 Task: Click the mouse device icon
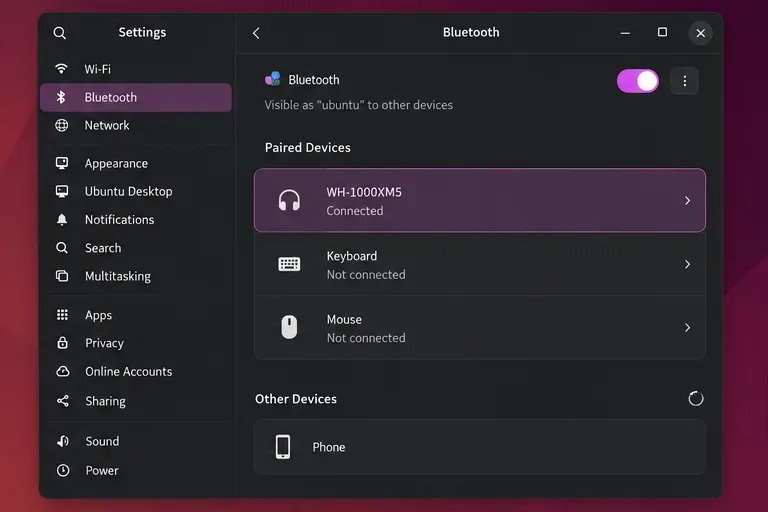click(x=289, y=327)
